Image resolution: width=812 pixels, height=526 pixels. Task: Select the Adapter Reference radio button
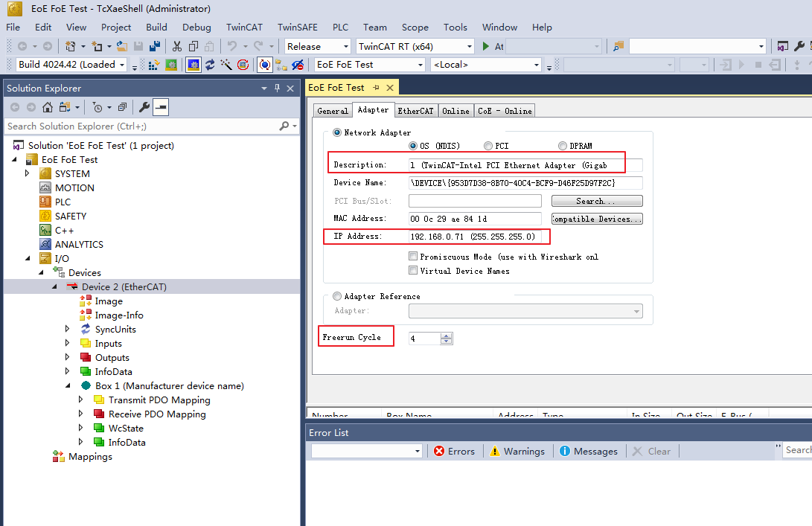[x=337, y=296]
